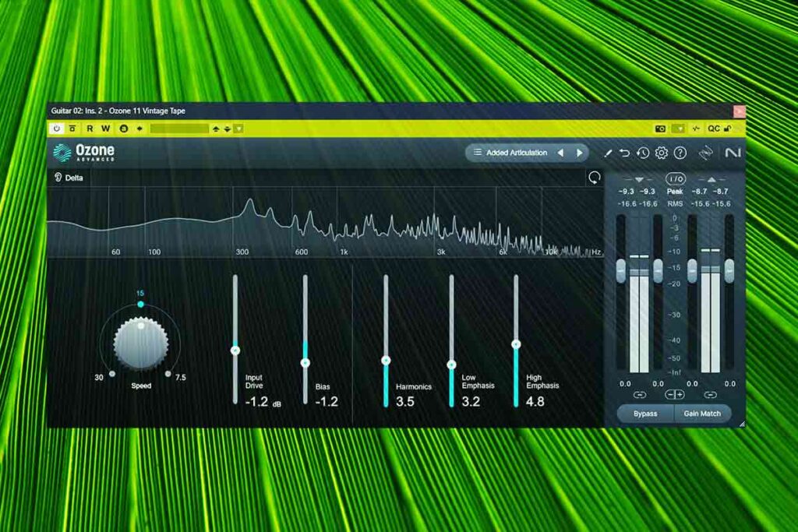
Task: Open QC quick controls
Action: pos(714,129)
